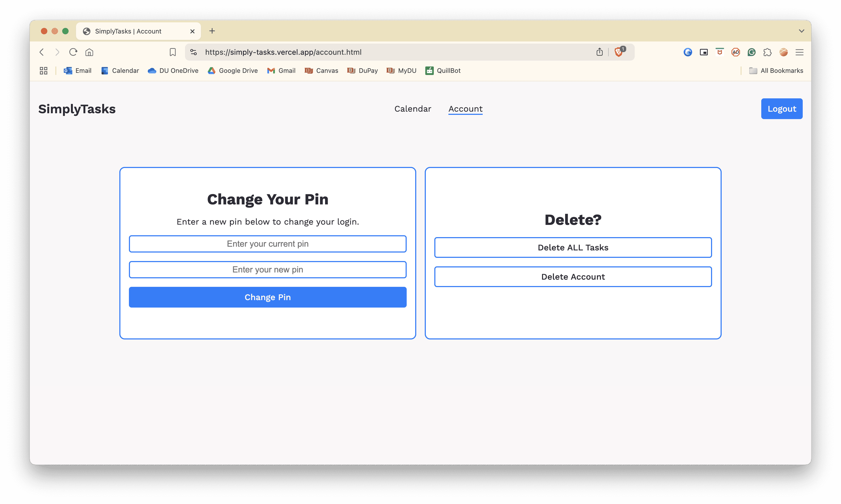Close the SimplyTasks | Account tab
The width and height of the screenshot is (841, 504).
coord(192,31)
